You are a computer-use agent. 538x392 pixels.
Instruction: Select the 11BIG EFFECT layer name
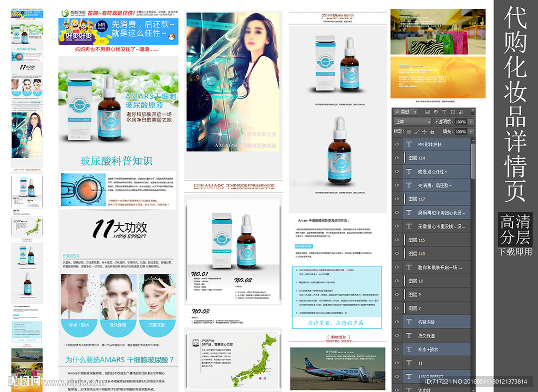[431, 377]
